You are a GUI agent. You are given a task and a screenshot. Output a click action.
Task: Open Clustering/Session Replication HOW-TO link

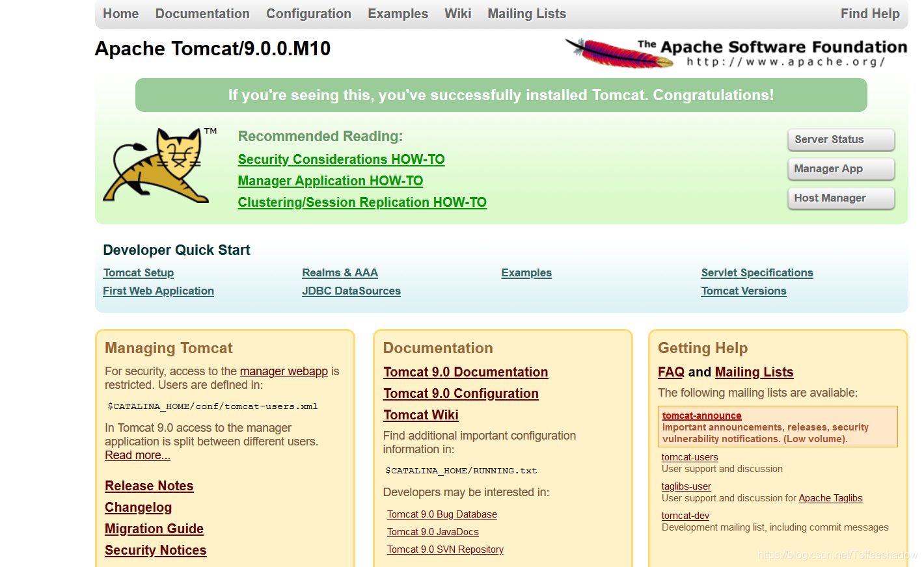(362, 202)
